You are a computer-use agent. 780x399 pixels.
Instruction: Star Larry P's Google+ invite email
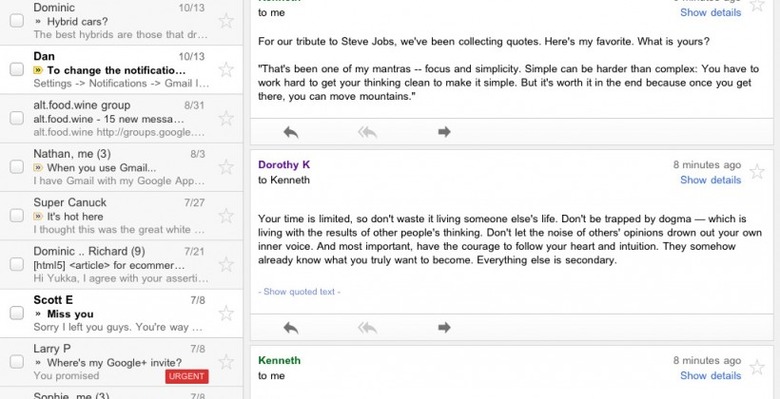[226, 362]
